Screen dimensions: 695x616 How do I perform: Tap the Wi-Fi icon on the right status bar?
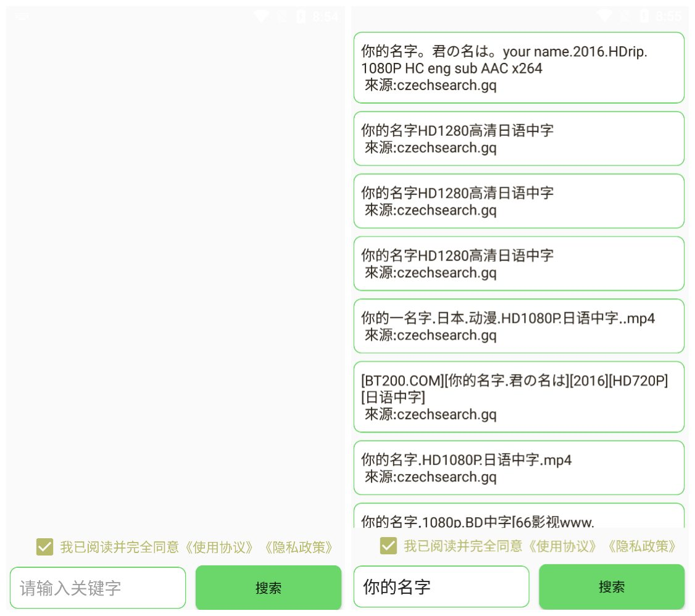[x=604, y=15]
